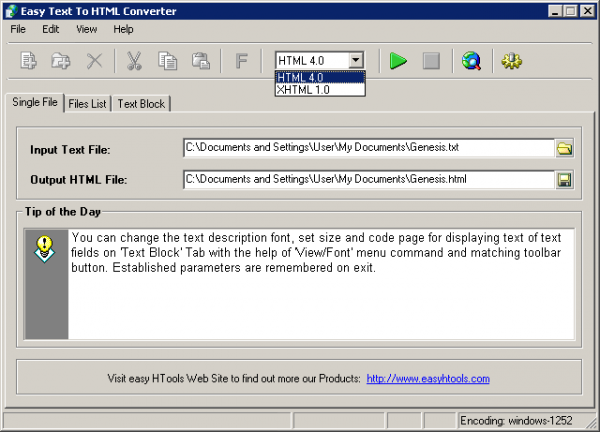Browse for the input text file folder icon
Screen dimensions: 600x432
(564, 148)
